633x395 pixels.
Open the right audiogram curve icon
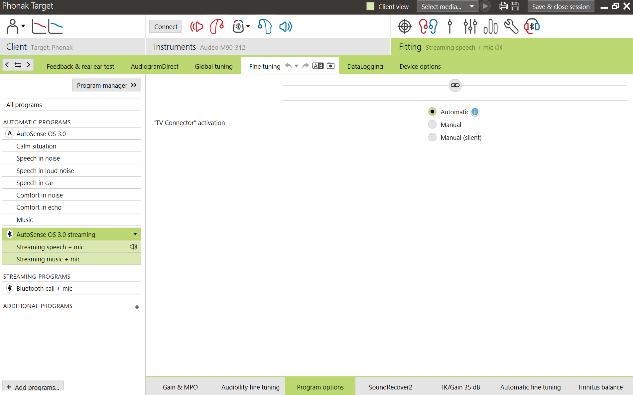click(56, 27)
